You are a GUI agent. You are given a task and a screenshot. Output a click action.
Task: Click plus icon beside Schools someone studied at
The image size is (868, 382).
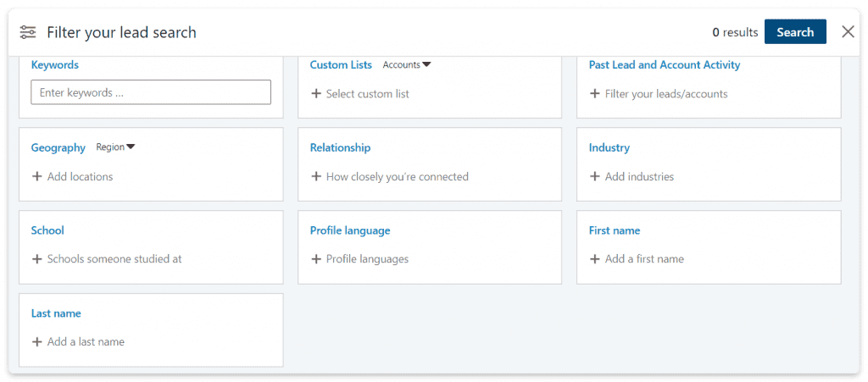[37, 259]
